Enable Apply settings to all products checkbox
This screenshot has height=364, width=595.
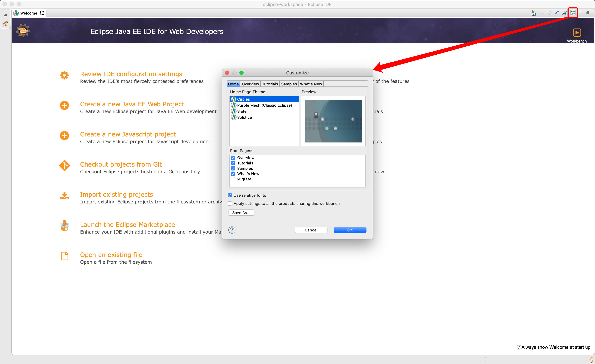coord(230,203)
